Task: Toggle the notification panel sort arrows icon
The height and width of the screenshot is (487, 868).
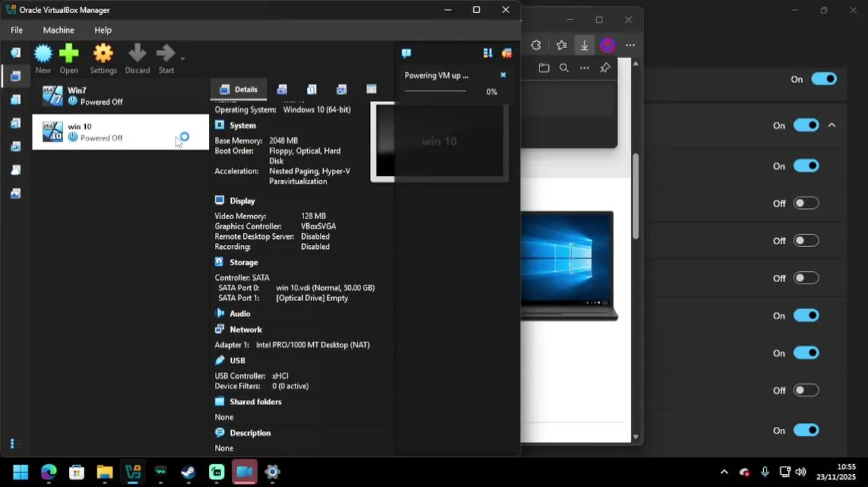Action: (488, 53)
